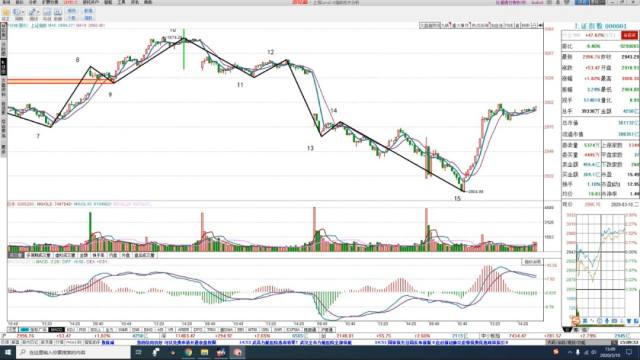Click the button at MACD panel's top right
640x360 pixels.
click(532, 262)
